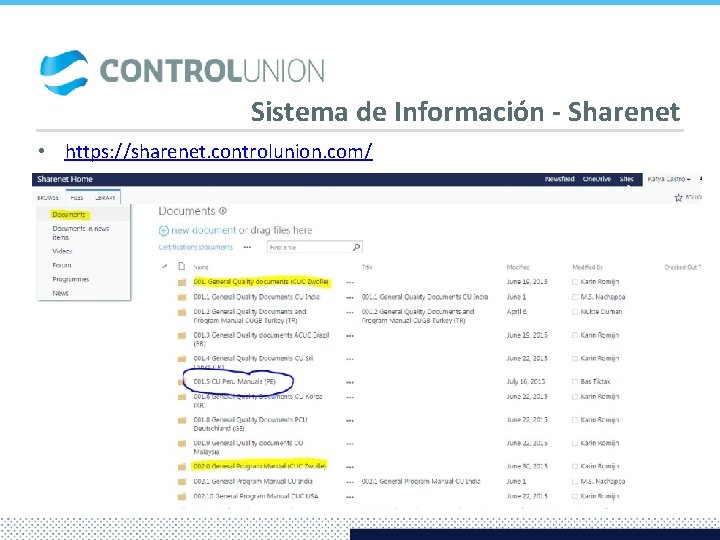Switch to the BROWSE ribbon tab
The image size is (720, 540).
coord(48,198)
